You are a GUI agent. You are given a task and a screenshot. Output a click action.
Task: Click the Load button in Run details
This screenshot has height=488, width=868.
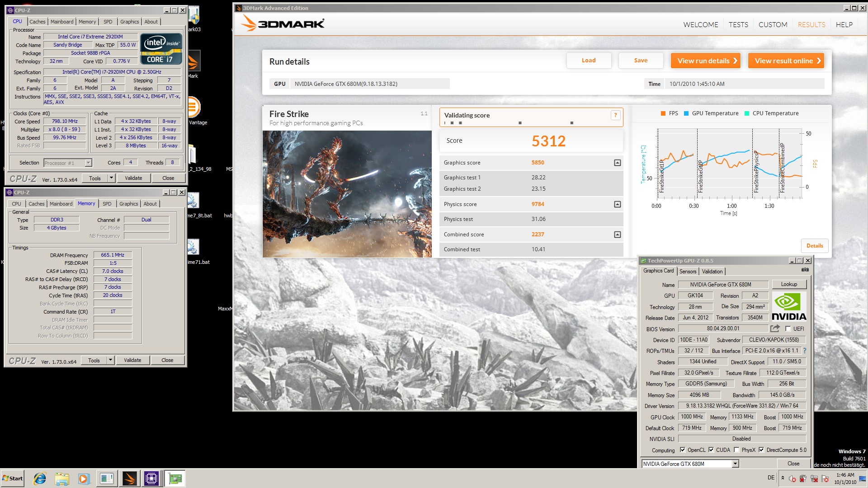(x=589, y=61)
